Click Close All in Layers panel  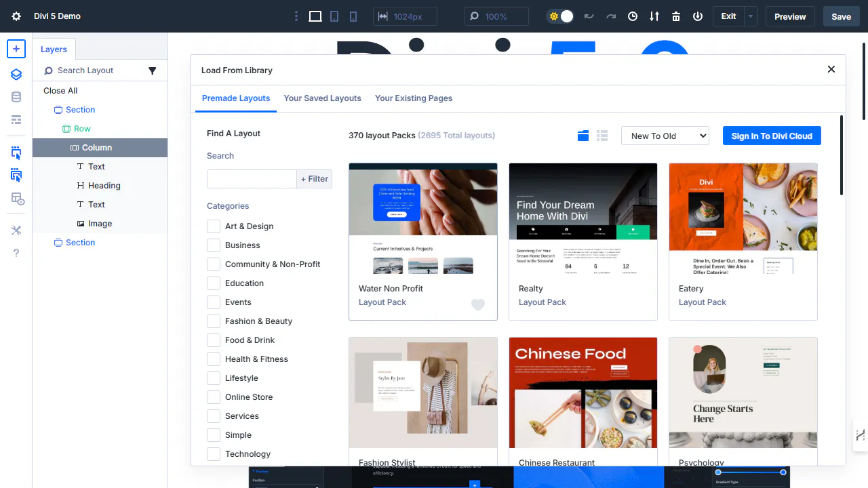click(x=60, y=91)
